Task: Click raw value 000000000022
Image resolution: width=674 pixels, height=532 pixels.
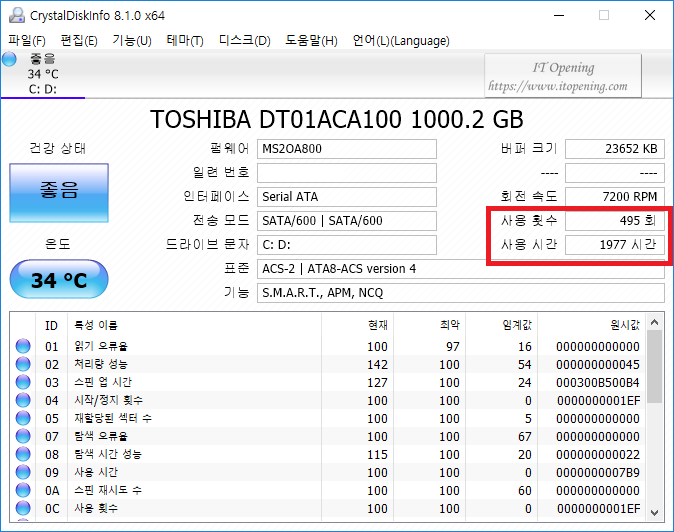Action: 597,455
